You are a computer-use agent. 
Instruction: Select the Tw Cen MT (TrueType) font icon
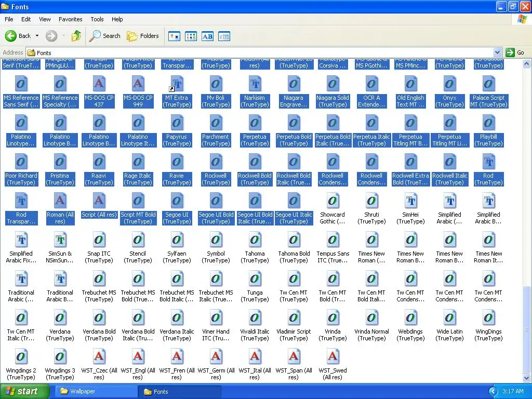tap(294, 279)
